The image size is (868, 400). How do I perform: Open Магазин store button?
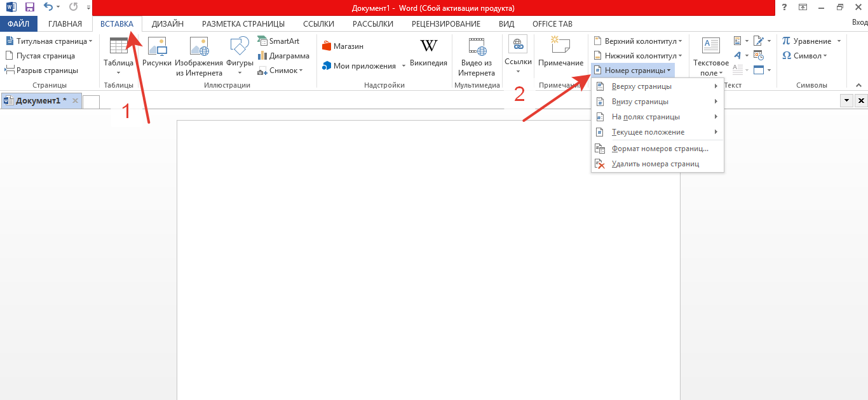[x=343, y=46]
